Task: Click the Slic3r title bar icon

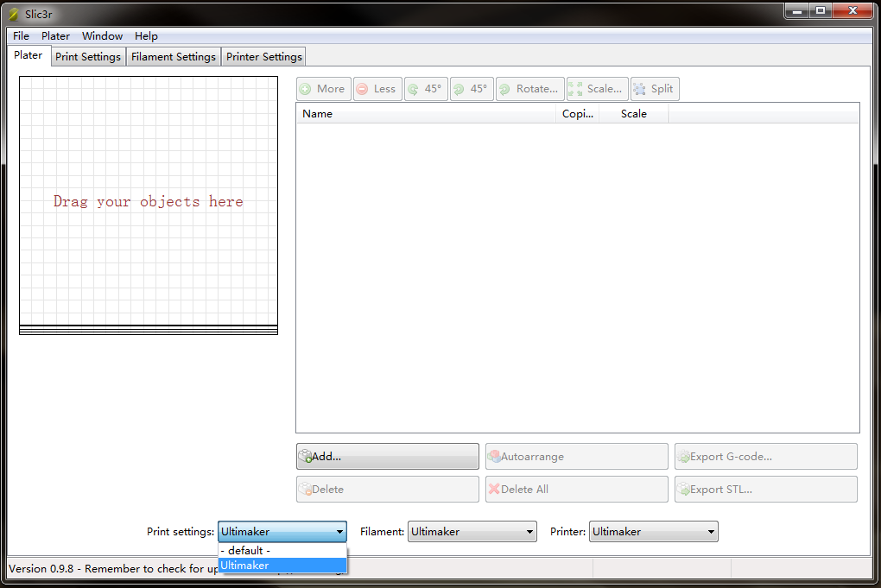Action: coord(14,14)
